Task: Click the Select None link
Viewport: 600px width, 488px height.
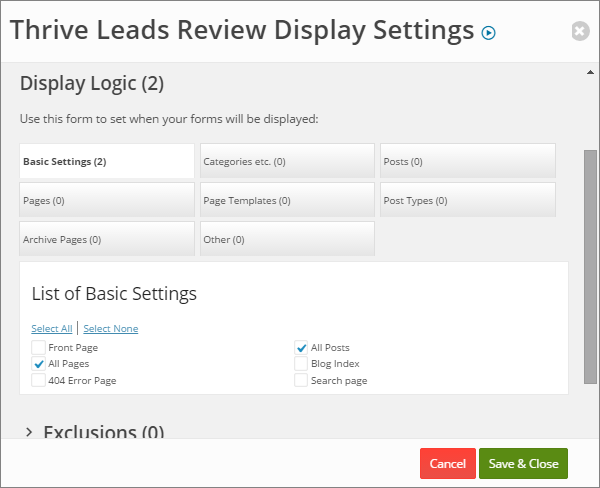Action: pyautogui.click(x=111, y=328)
